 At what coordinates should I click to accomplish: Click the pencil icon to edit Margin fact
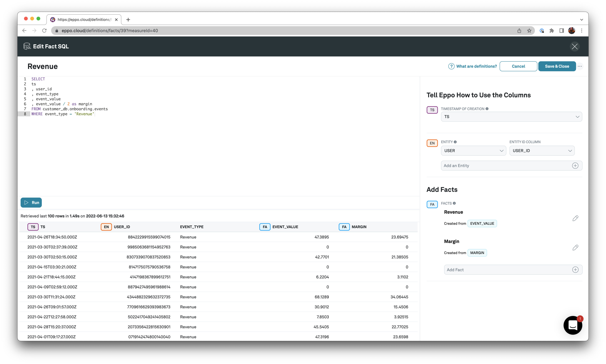pyautogui.click(x=575, y=248)
